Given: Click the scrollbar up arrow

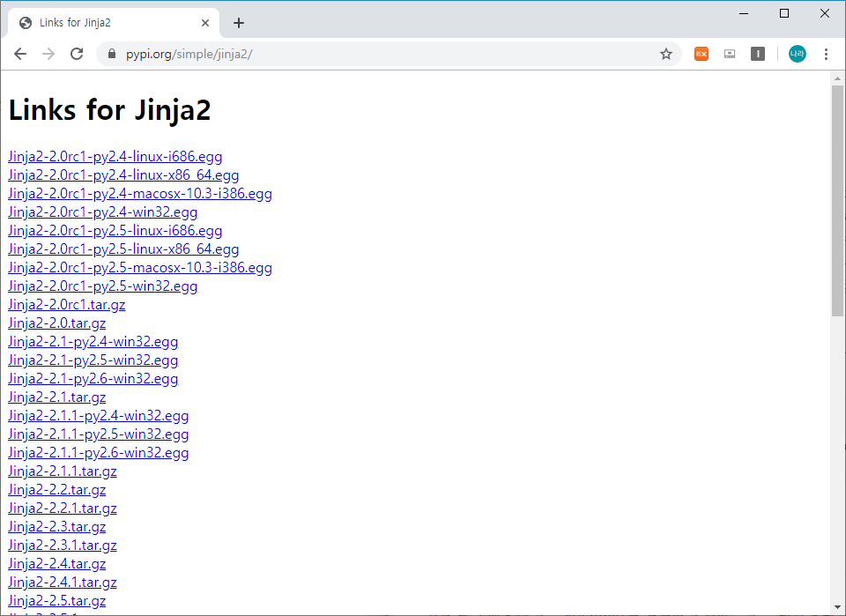Looking at the screenshot, I should 837,78.
